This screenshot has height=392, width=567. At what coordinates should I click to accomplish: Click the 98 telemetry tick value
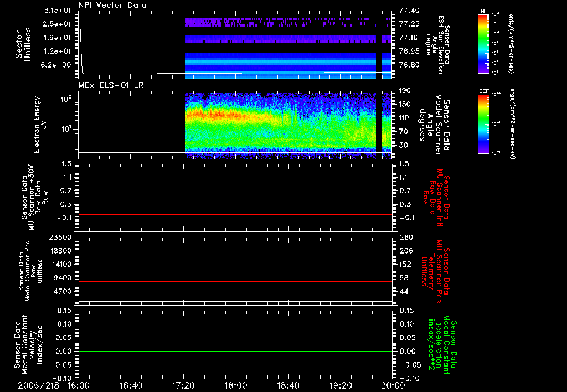[404, 278]
